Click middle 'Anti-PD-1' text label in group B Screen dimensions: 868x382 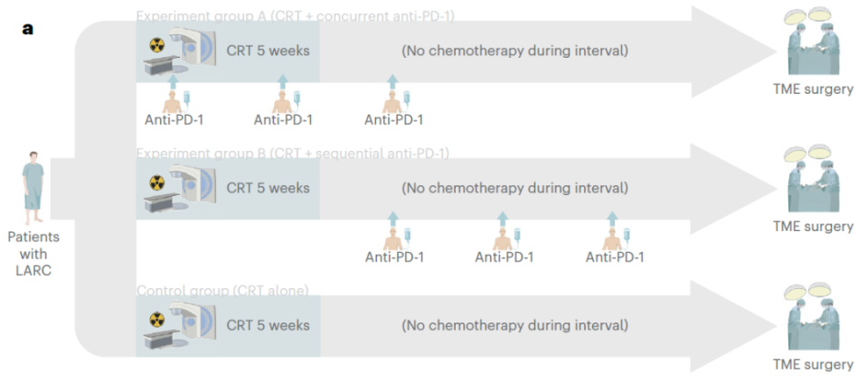coord(505,257)
